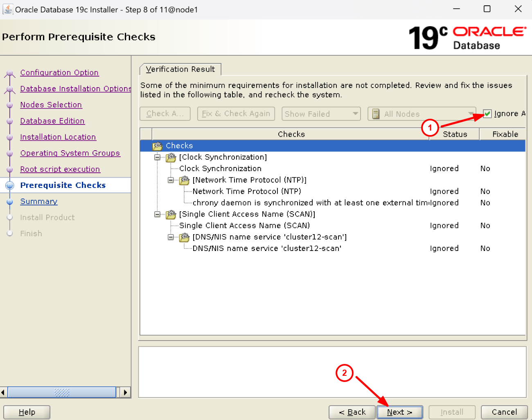Click the horizontal scrollbar right arrow
Viewport: 532px width, 420px height.
[125, 392]
